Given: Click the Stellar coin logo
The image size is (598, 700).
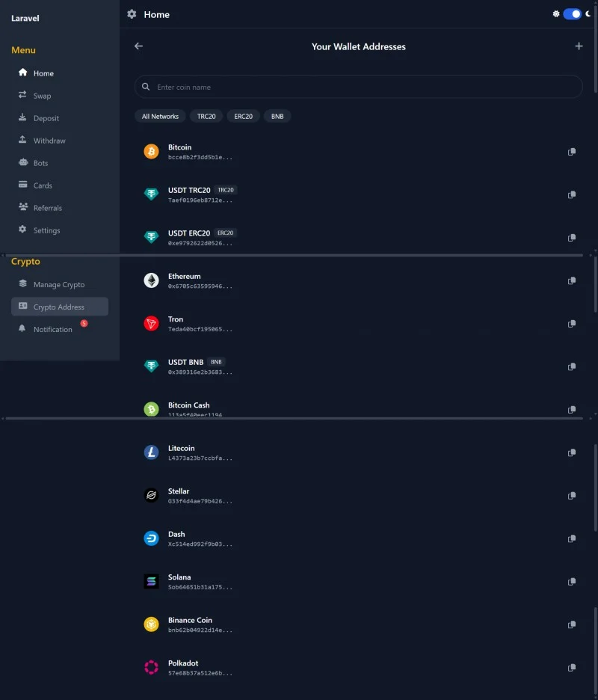Looking at the screenshot, I should coord(151,495).
